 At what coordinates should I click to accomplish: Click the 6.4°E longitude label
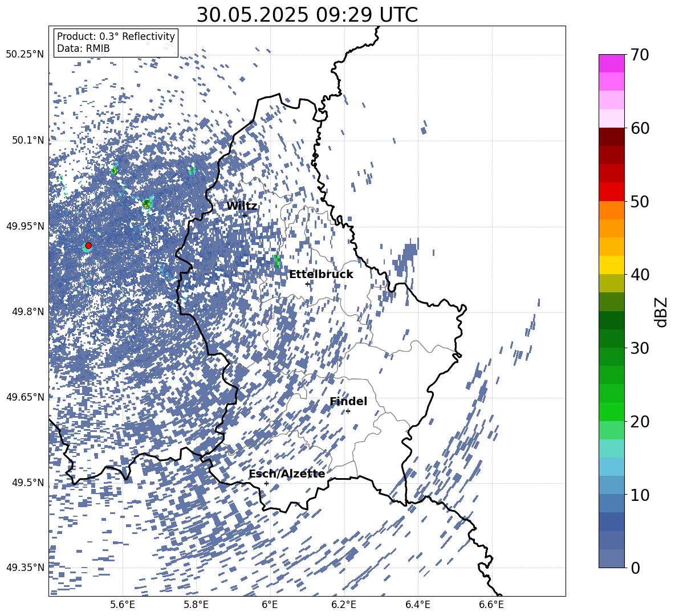click(418, 605)
